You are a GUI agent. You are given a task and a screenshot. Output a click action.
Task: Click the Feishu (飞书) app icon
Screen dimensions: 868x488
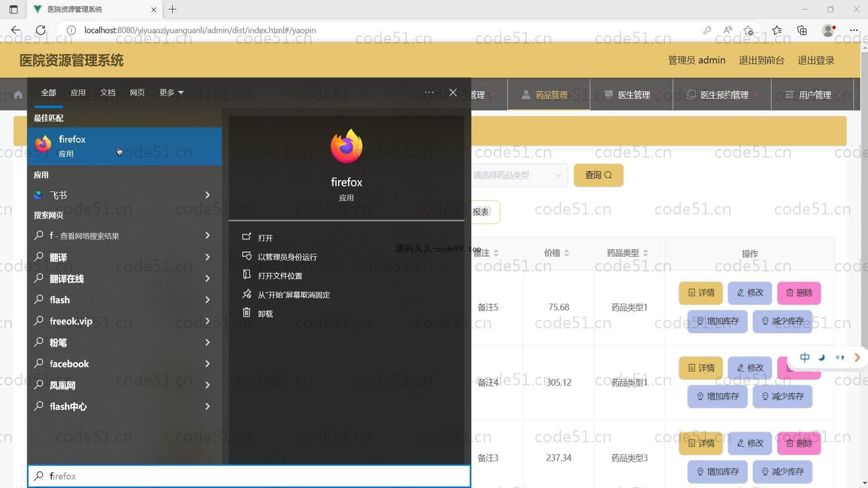pyautogui.click(x=38, y=195)
